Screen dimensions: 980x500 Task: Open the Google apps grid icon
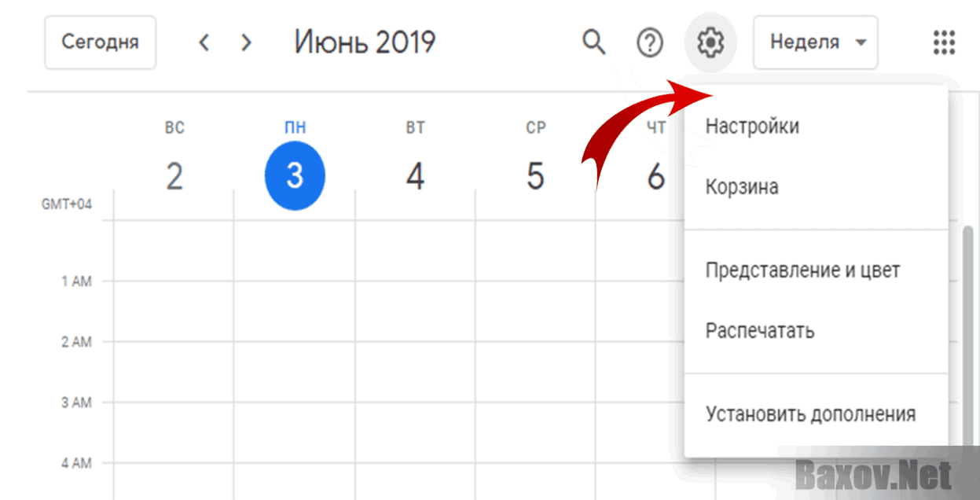942,43
